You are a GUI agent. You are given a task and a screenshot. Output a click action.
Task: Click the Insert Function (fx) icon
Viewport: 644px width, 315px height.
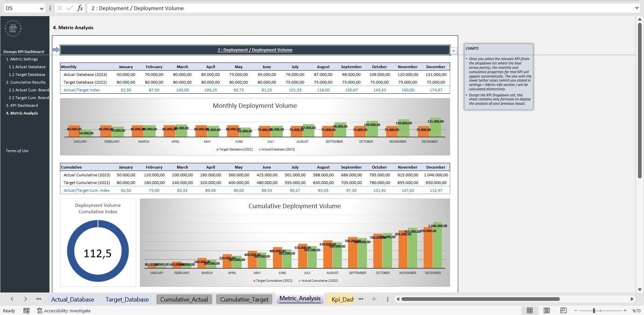pyautogui.click(x=80, y=8)
